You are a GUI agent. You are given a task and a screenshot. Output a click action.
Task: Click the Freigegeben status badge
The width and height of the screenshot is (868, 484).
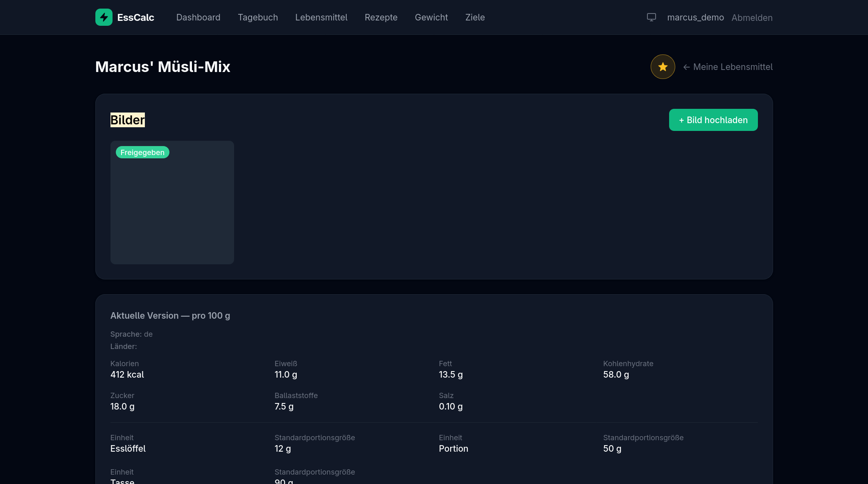(x=142, y=152)
